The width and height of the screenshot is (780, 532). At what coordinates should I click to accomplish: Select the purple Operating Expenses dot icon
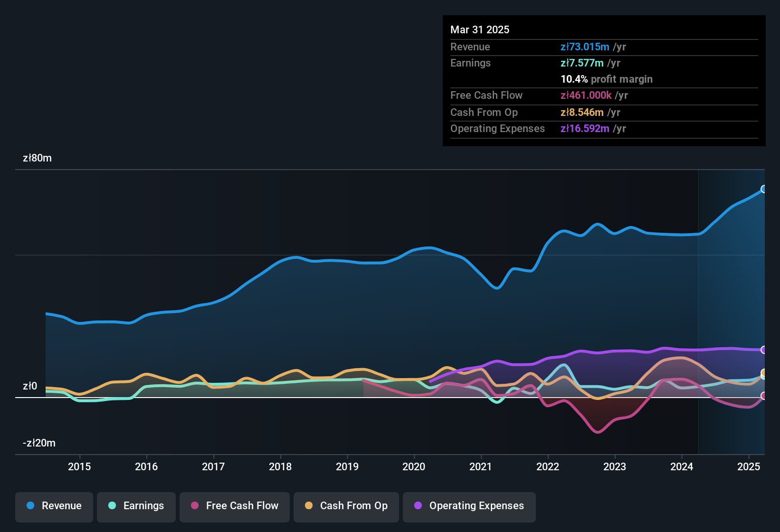click(x=417, y=505)
